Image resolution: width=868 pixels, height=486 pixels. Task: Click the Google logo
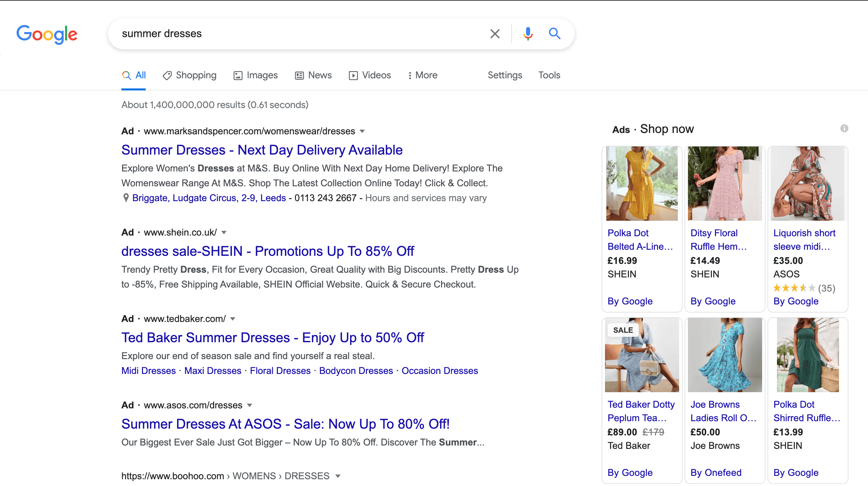point(47,34)
